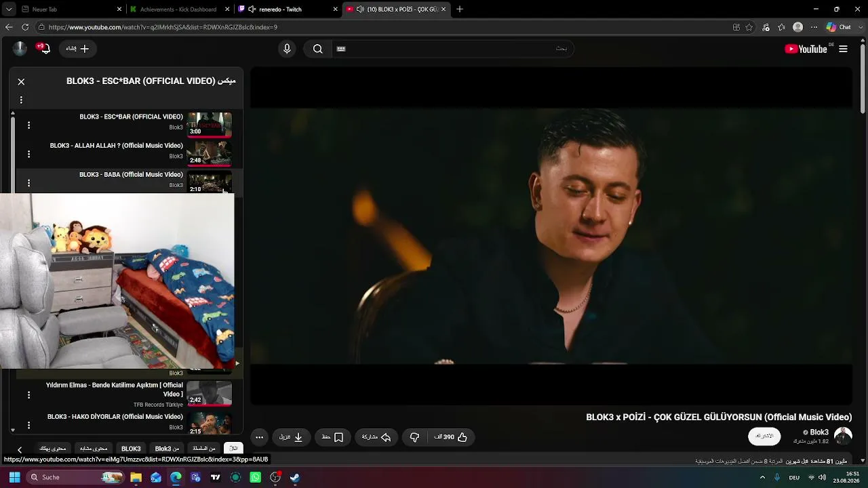
Task: Open options for BABA playlist item
Action: pos(28,182)
